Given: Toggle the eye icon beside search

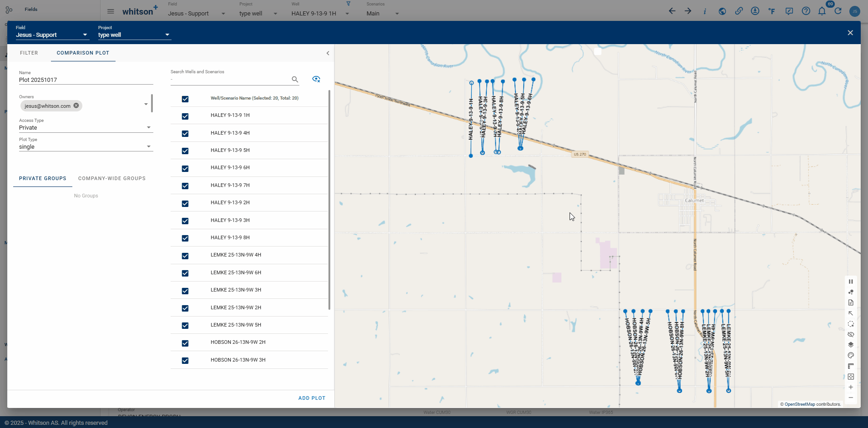Looking at the screenshot, I should (316, 79).
